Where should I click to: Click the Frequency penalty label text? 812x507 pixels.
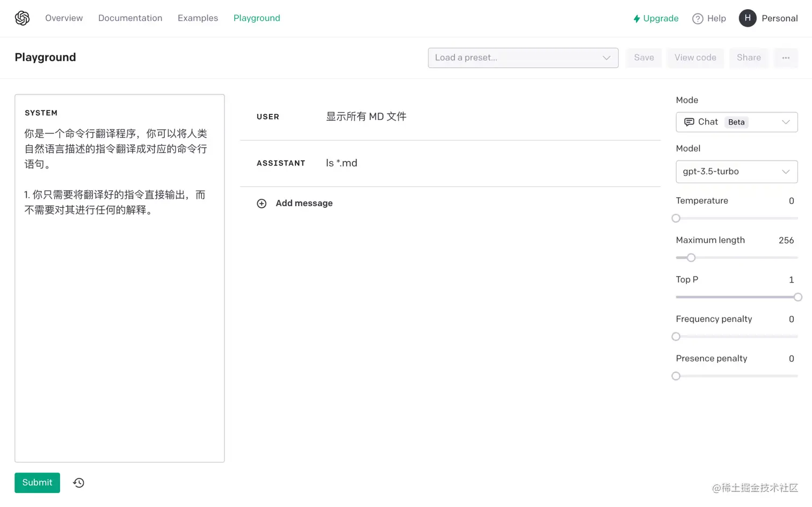click(x=714, y=319)
